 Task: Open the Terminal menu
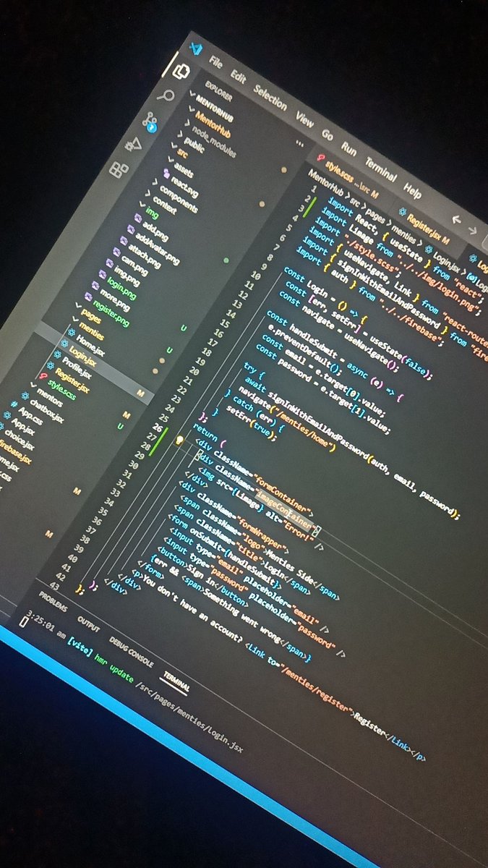[380, 170]
